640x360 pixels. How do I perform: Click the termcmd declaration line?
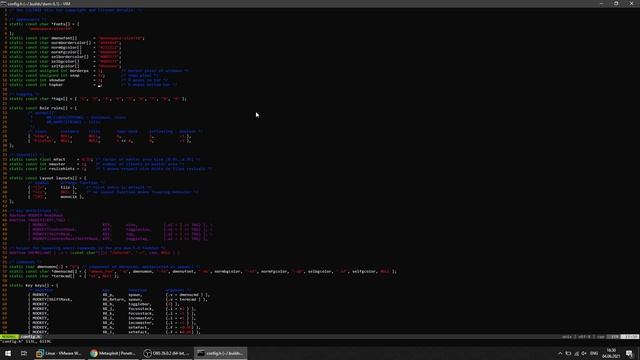tap(64, 276)
